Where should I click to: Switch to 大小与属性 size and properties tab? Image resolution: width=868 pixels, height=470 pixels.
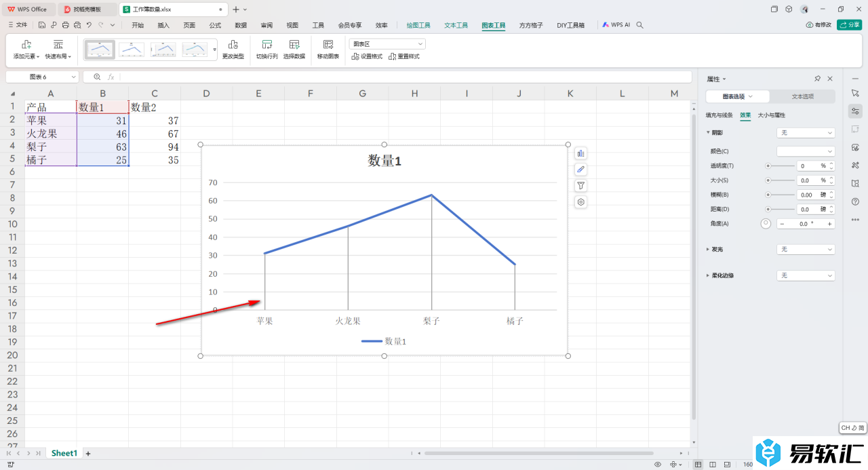[772, 115]
